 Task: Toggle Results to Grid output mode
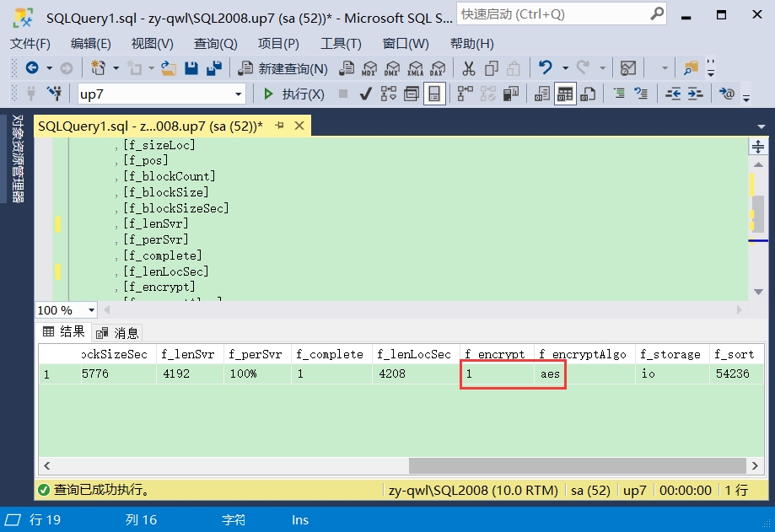click(565, 94)
